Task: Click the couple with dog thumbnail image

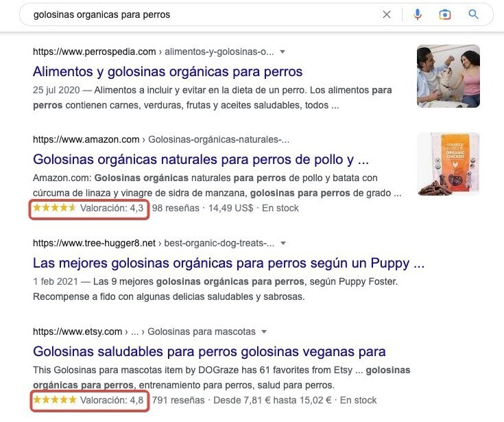Action: [448, 76]
